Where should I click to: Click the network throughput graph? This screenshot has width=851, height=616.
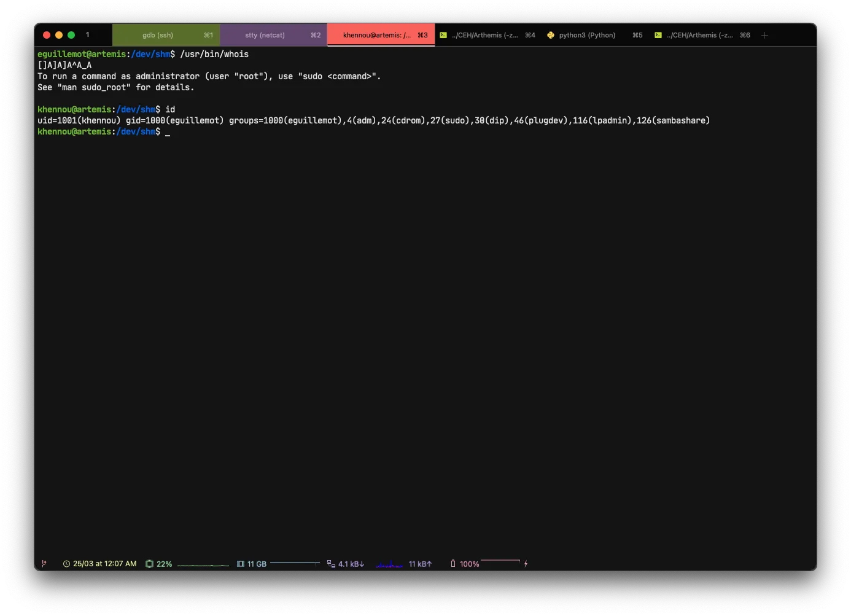[389, 564]
